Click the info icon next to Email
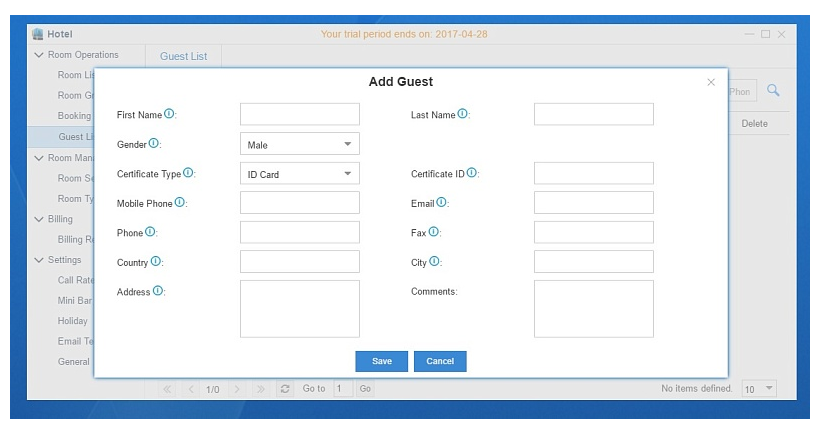The image size is (822, 432). click(441, 202)
